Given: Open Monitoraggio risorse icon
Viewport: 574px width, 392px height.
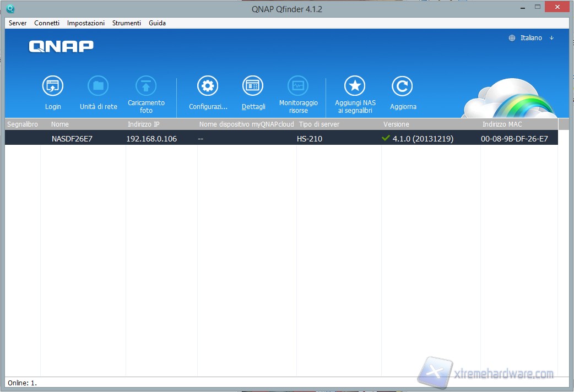Looking at the screenshot, I should point(298,86).
